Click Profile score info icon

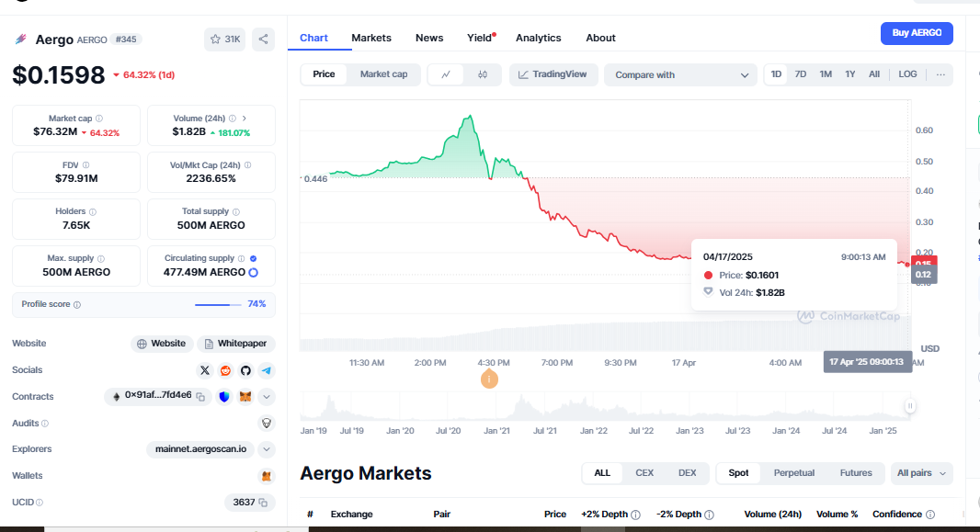tap(77, 305)
